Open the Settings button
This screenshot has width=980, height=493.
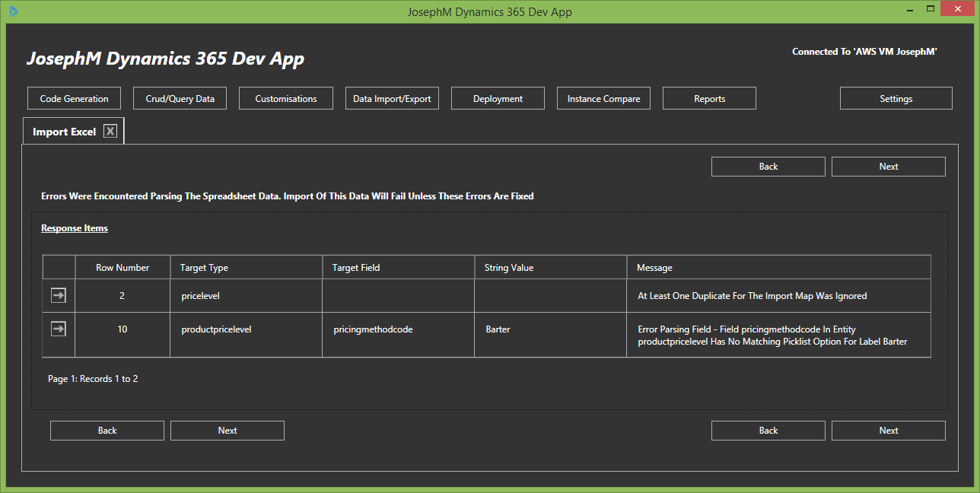pos(896,98)
